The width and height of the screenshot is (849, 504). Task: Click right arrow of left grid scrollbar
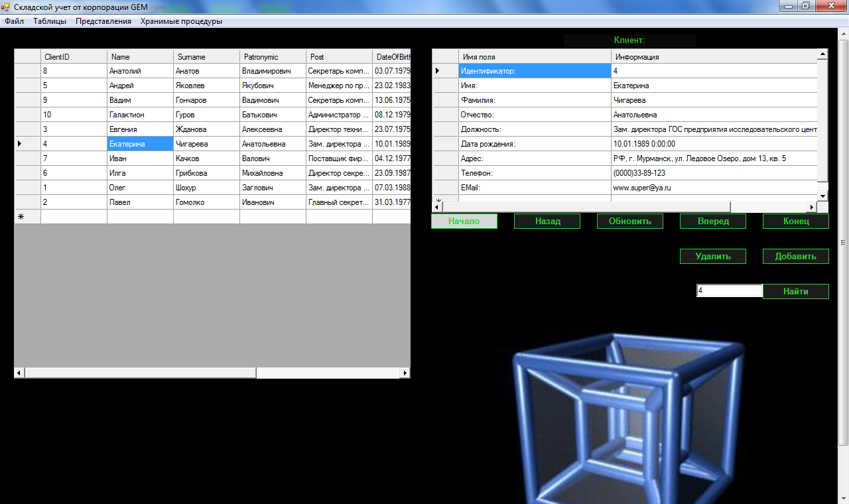(405, 373)
